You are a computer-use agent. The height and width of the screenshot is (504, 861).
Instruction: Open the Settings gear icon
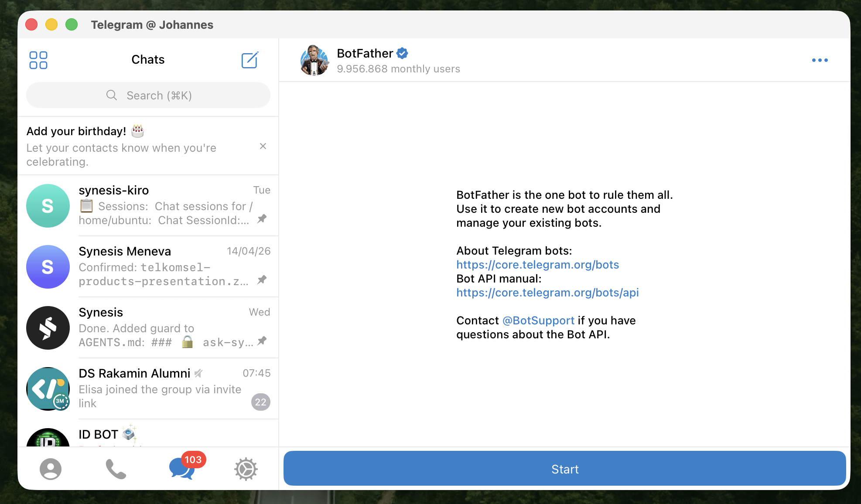246,469
